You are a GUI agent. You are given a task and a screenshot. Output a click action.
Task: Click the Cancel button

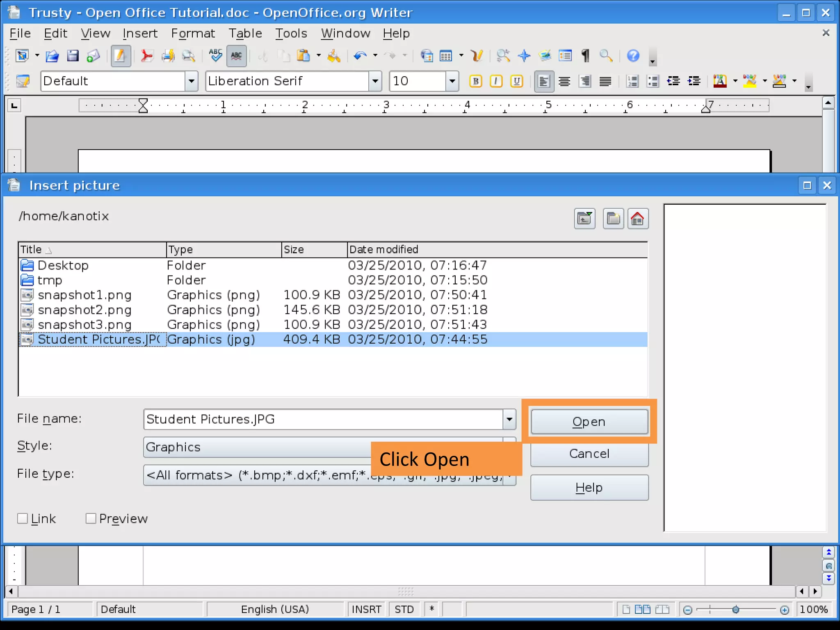click(x=589, y=454)
